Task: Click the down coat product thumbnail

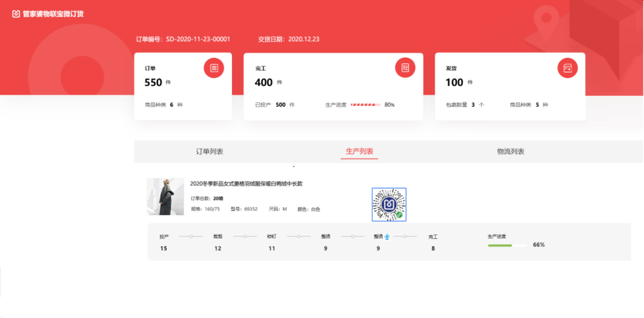Action: [165, 197]
